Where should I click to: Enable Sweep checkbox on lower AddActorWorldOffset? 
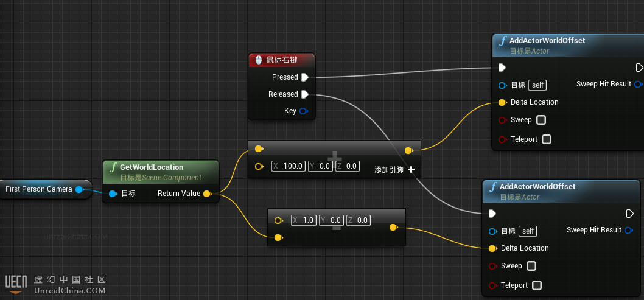click(x=531, y=266)
